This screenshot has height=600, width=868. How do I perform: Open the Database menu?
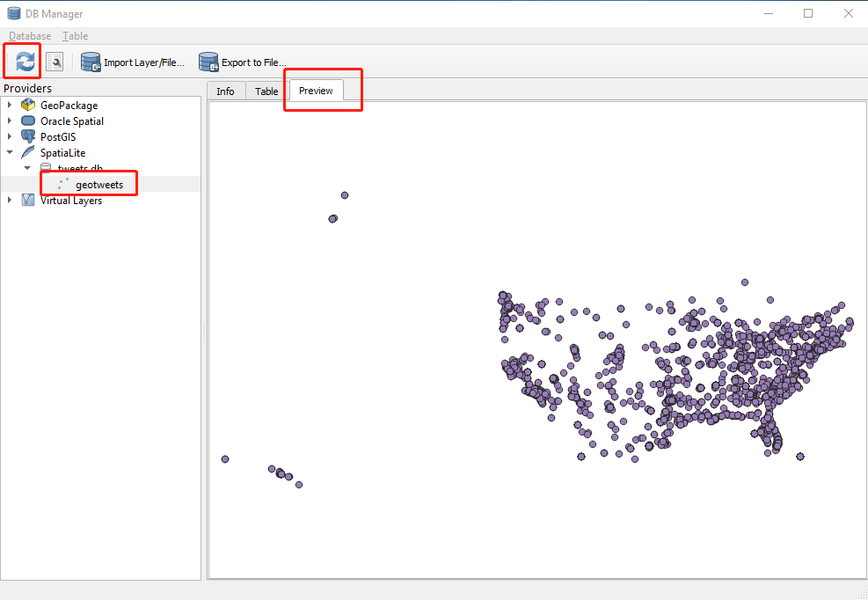pyautogui.click(x=29, y=35)
